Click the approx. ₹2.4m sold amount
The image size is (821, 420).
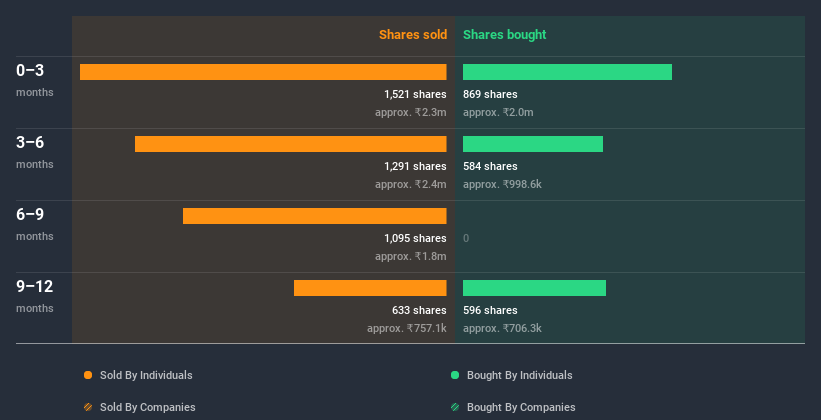[410, 184]
